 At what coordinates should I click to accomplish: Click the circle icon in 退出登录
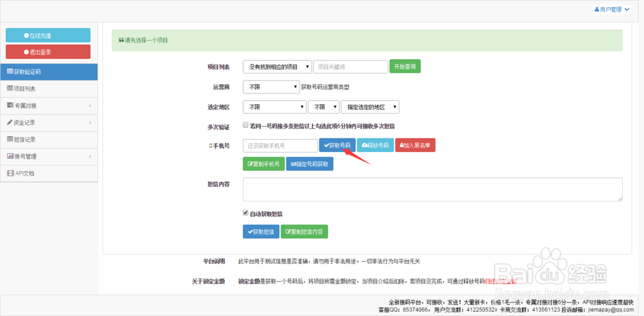click(x=26, y=51)
